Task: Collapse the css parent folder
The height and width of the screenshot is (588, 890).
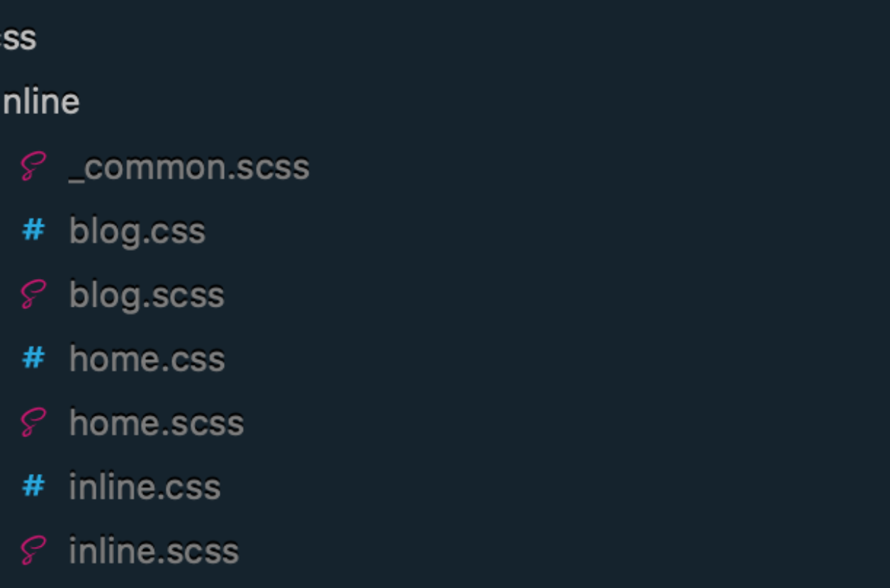Action: [18, 39]
